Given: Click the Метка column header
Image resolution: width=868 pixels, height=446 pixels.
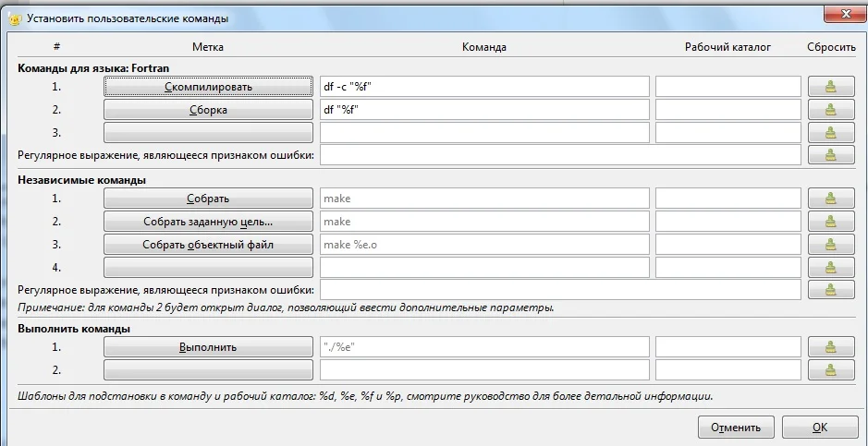Looking at the screenshot, I should pos(208,47).
